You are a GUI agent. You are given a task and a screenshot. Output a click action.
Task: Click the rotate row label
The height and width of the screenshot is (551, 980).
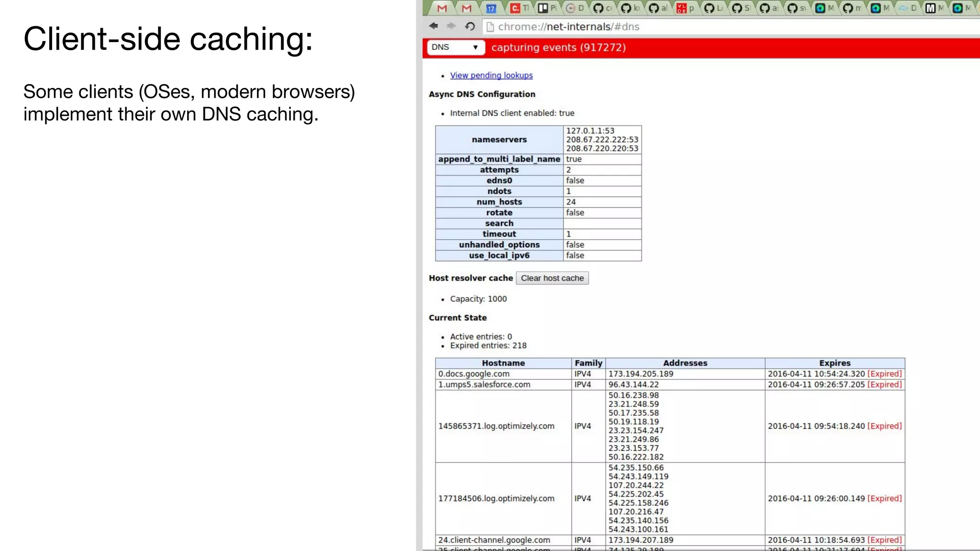coord(499,212)
